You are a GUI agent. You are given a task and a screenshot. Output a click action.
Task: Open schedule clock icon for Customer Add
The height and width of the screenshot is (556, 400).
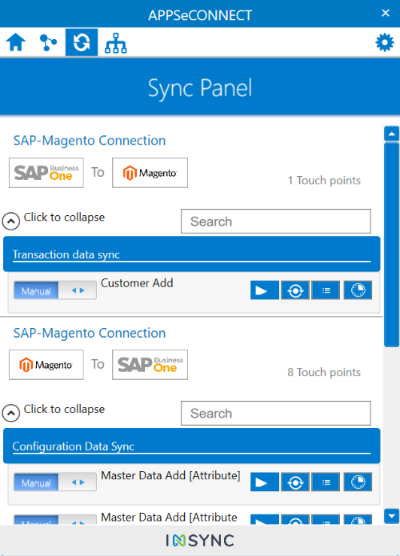pyautogui.click(x=358, y=290)
